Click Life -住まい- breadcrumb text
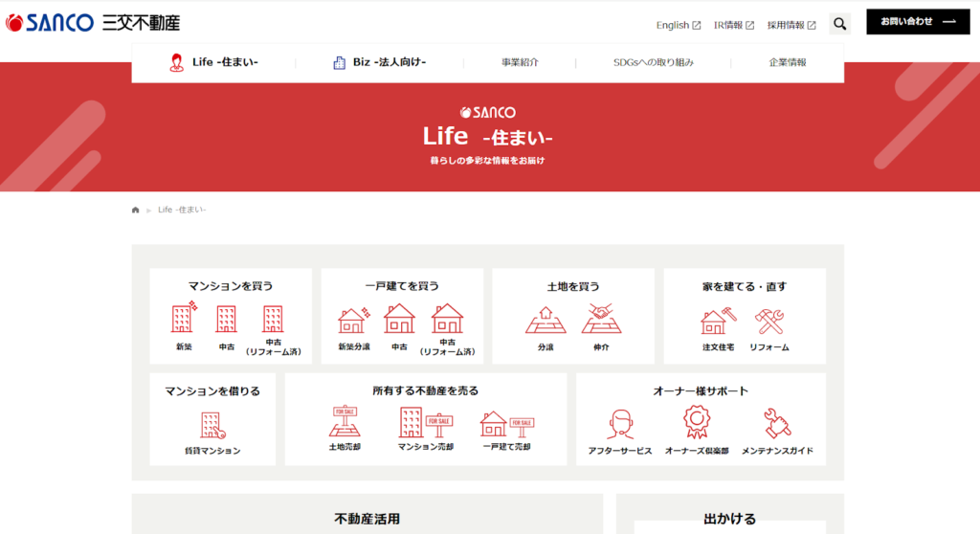The width and height of the screenshot is (980, 534). click(x=182, y=211)
